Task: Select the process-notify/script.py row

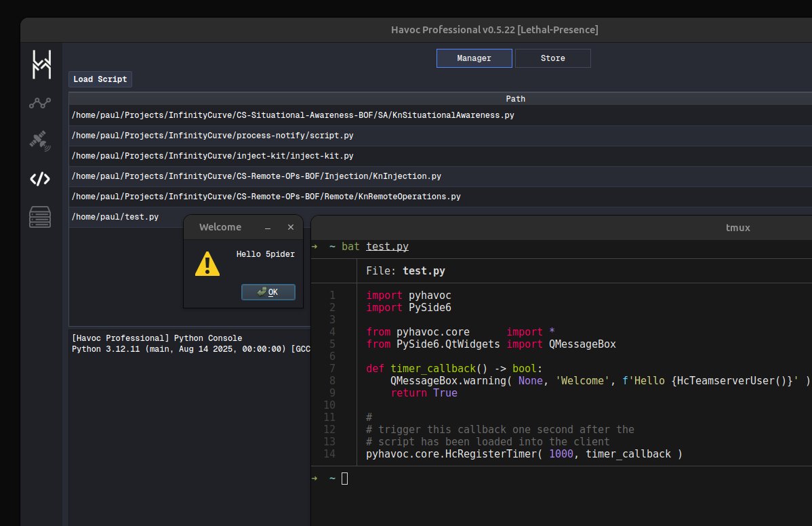Action: [x=440, y=136]
